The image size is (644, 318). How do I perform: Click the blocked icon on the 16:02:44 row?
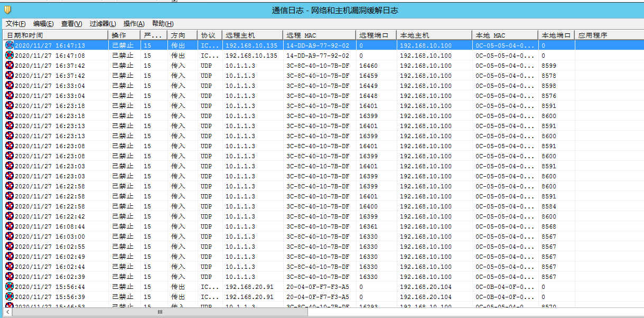click(x=10, y=267)
